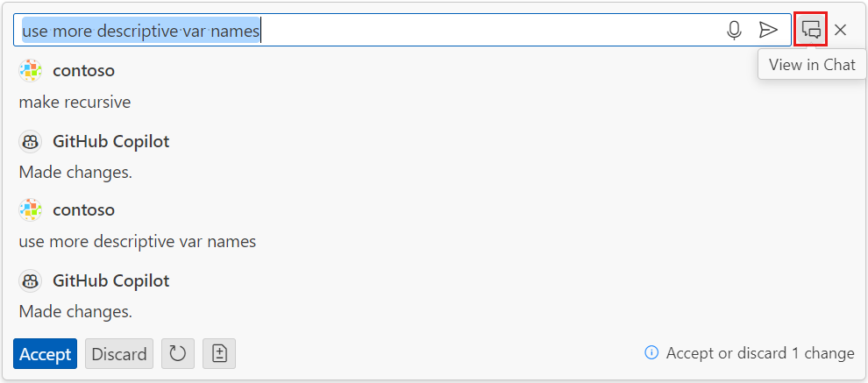Open the View in Chat icon
Image resolution: width=868 pixels, height=383 pixels.
[x=811, y=30]
